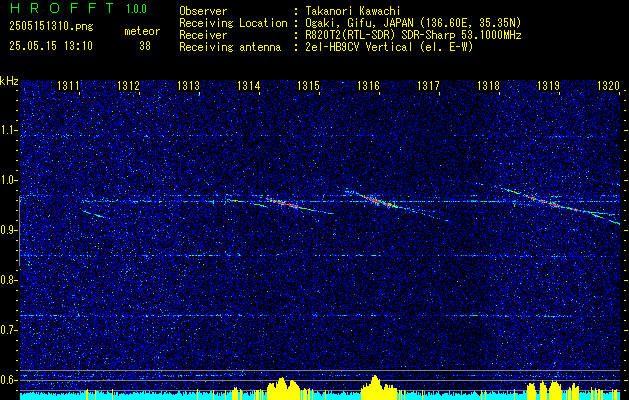Select the 2el-HB9CV Vertical antenna value
This screenshot has width=629, height=400.
pos(389,47)
